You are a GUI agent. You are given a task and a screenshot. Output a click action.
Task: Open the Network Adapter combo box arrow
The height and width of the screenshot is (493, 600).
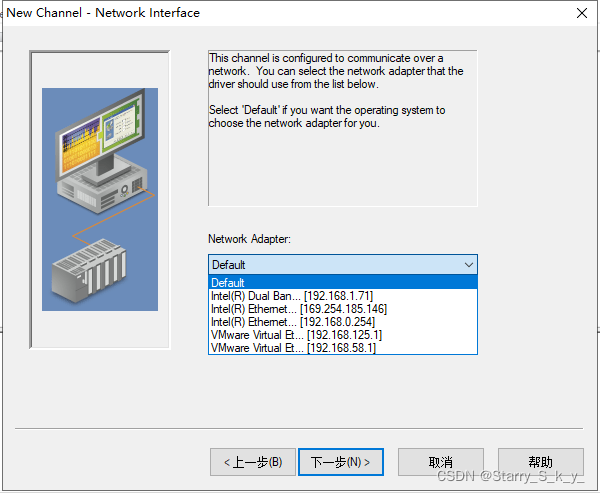[x=468, y=264]
